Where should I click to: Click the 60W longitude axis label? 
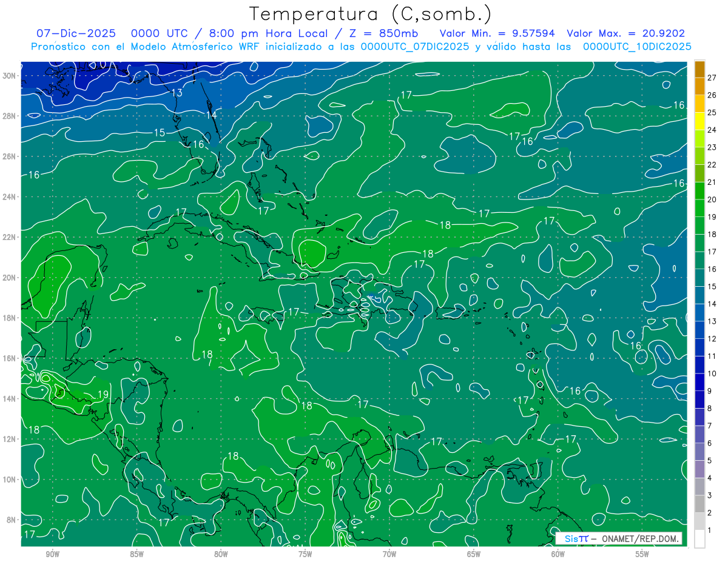558,554
